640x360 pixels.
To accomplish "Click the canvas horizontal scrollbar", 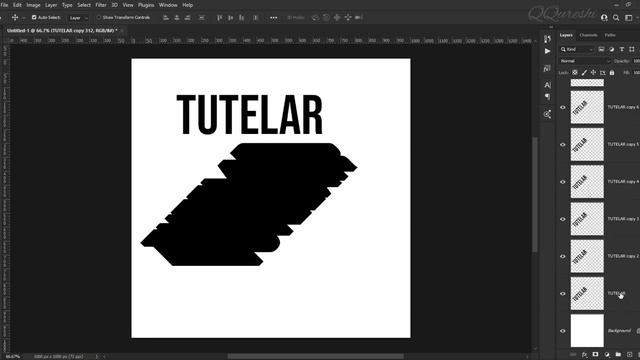I will [x=316, y=356].
